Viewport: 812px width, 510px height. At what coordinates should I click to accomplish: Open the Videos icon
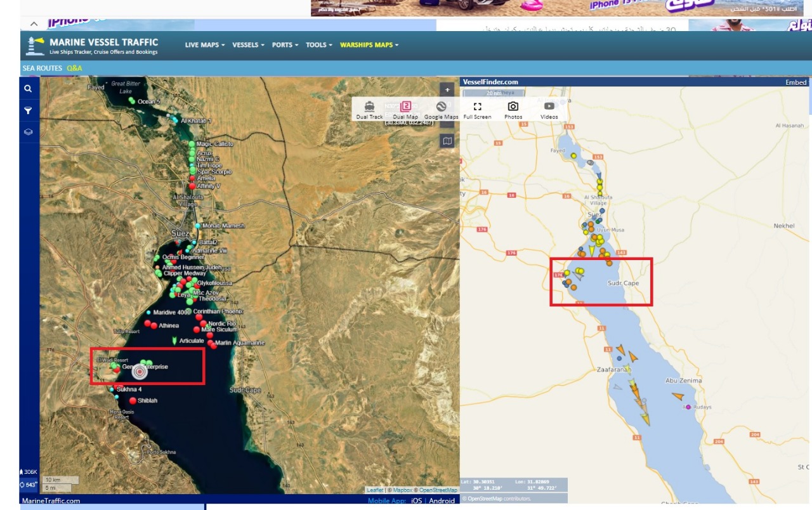pos(549,106)
